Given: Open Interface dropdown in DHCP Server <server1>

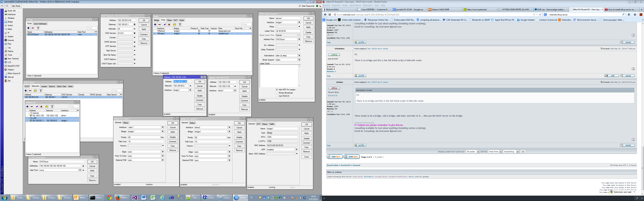Looking at the screenshot, I should 299,22.
